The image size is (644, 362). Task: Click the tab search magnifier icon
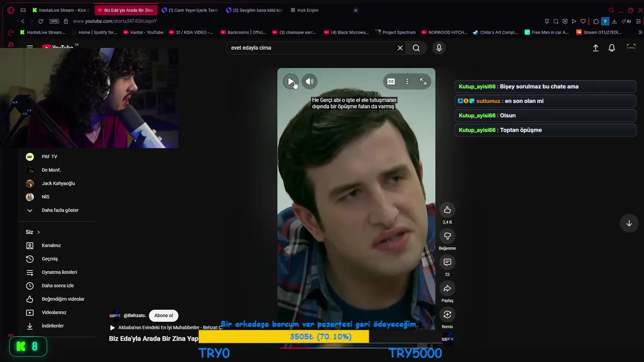pyautogui.click(x=611, y=10)
